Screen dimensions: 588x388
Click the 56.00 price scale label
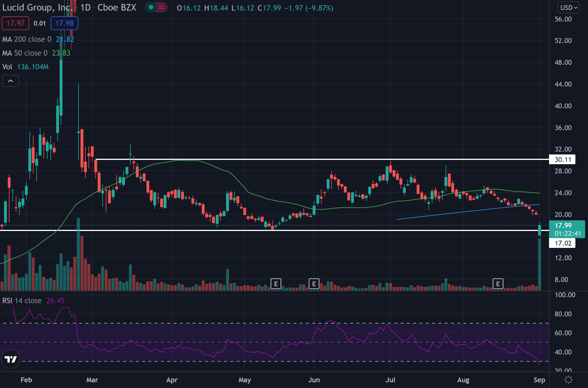563,19
